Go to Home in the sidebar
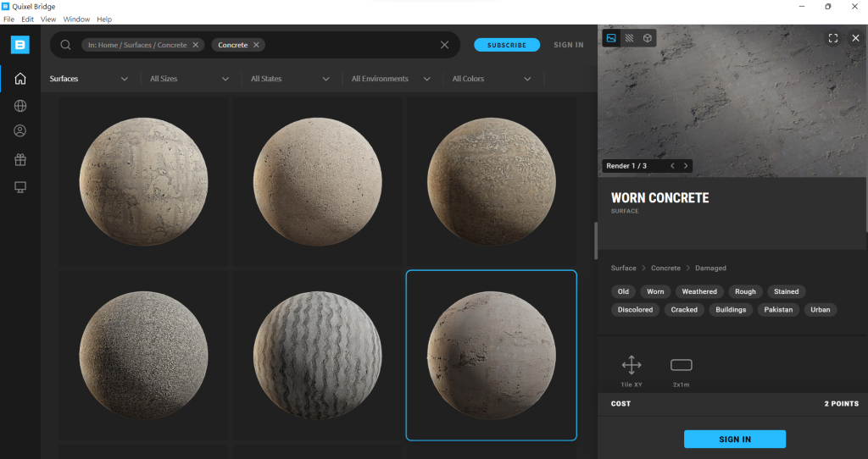Screen dimensions: 868x459 (20, 79)
